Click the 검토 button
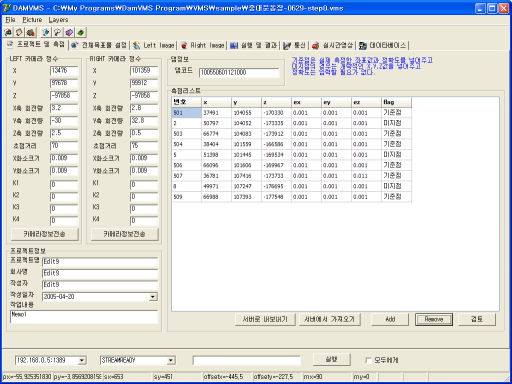This screenshot has width=512, height=384. (x=477, y=319)
